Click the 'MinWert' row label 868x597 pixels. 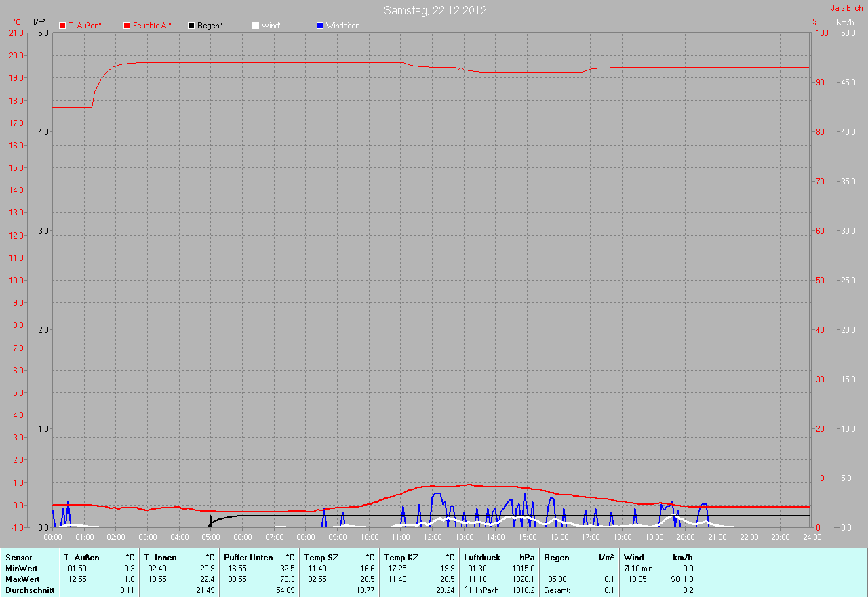point(22,569)
